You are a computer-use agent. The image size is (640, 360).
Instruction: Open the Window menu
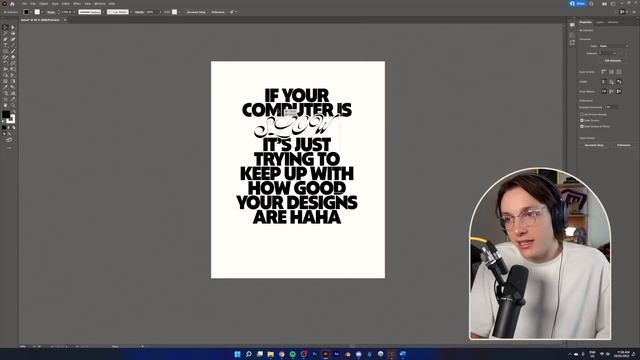coord(100,4)
